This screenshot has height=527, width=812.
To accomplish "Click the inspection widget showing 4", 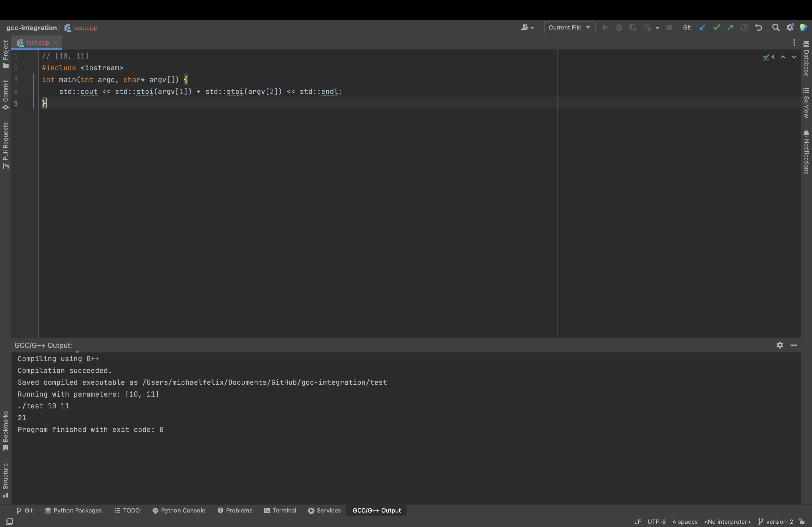I will (x=769, y=57).
